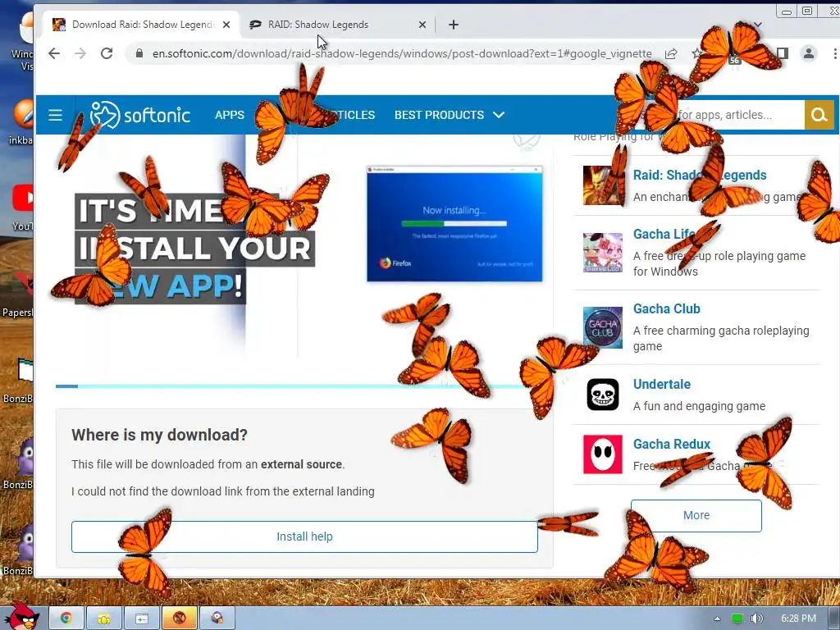
Task: Go back using the browser back arrow
Action: [54, 53]
